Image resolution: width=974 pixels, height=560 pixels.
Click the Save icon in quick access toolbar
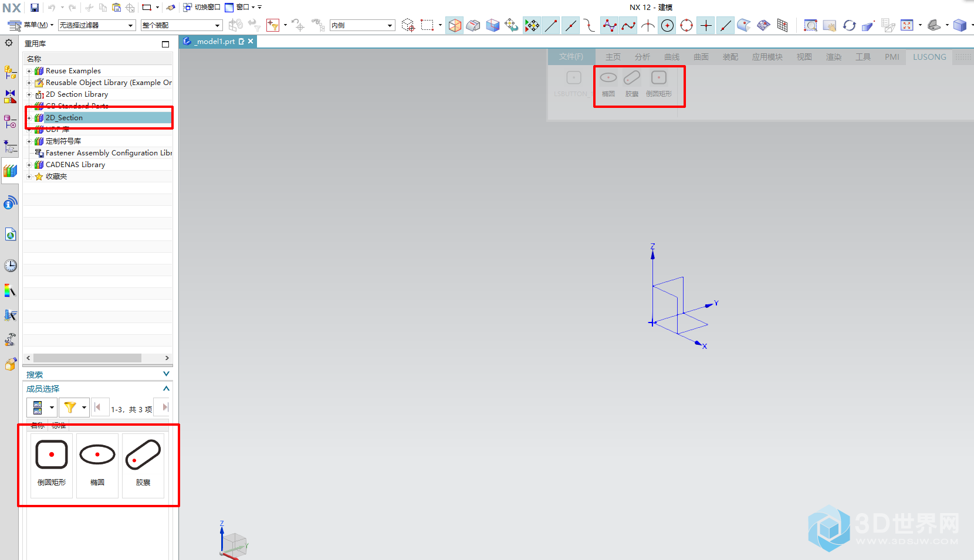click(35, 8)
